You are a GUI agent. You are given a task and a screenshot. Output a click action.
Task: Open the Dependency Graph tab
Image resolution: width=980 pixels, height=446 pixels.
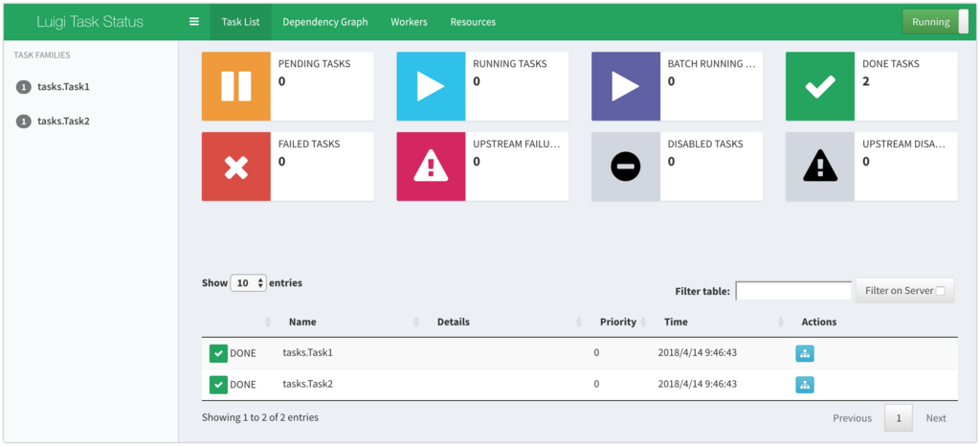(325, 22)
